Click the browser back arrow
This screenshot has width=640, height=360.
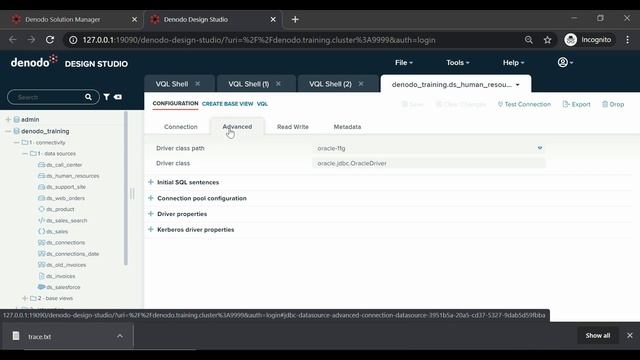tap(13, 40)
